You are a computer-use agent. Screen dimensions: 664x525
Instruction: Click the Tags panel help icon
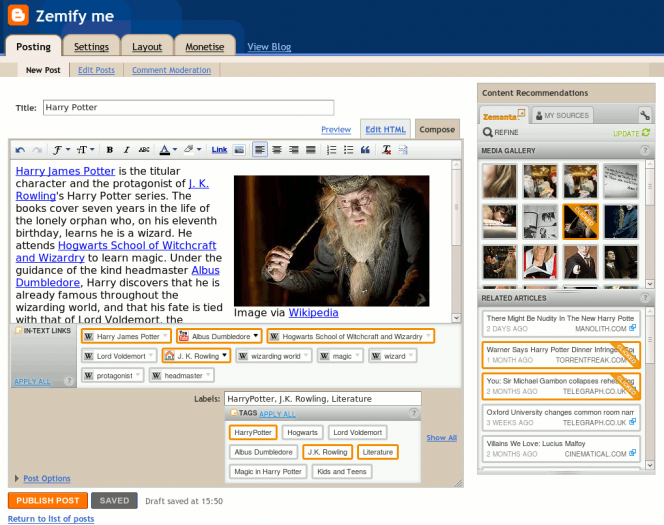pos(414,413)
